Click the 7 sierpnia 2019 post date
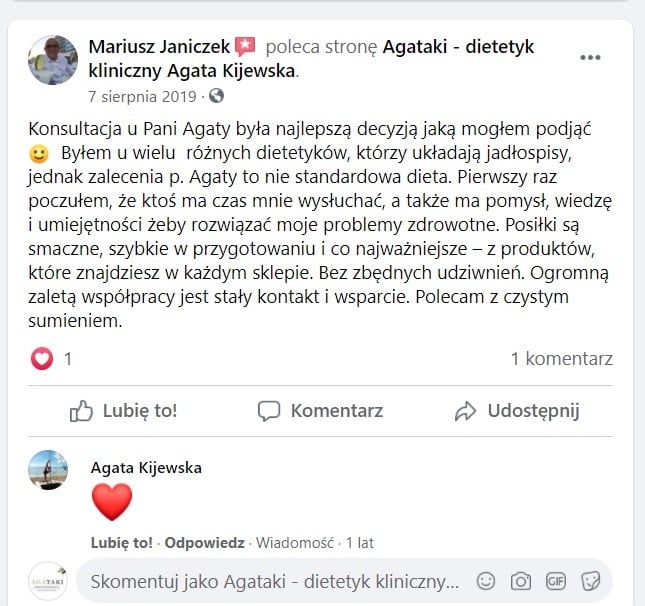Screen dimensions: 645x606 tap(142, 97)
